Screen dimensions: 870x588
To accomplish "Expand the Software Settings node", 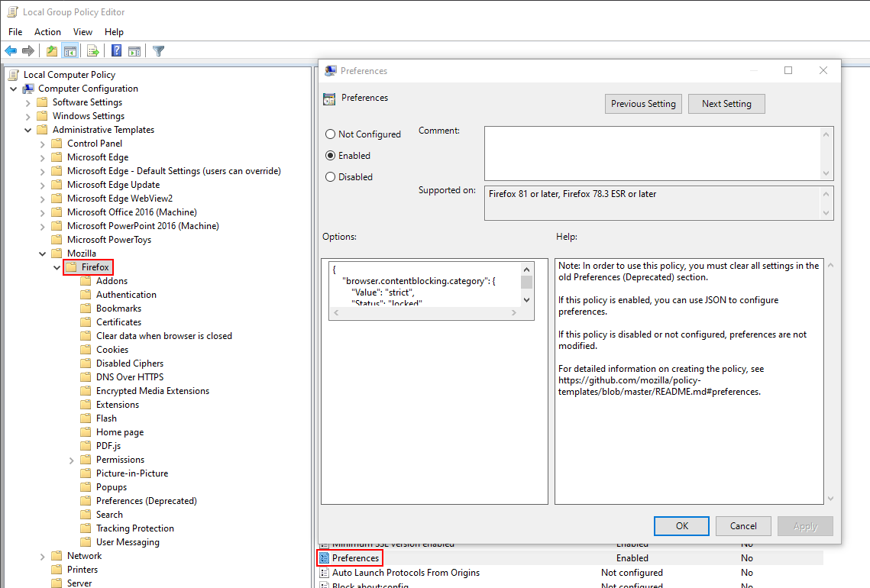I will coord(27,102).
